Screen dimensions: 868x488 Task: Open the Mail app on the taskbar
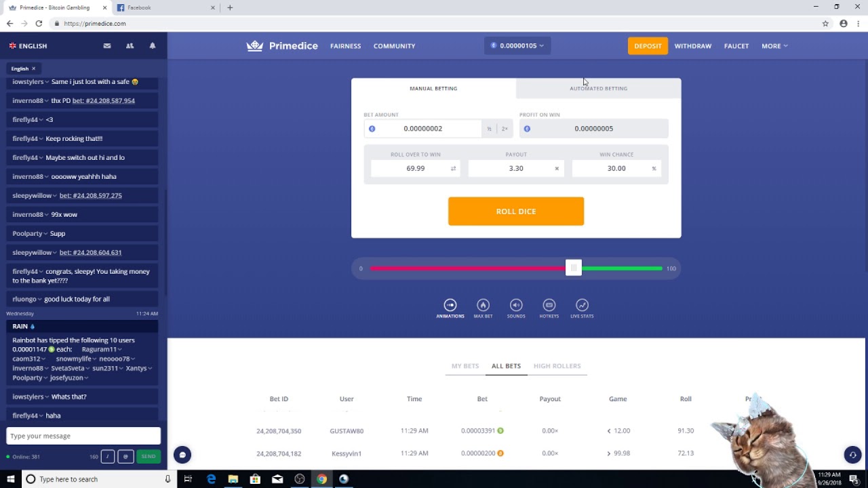[277, 479]
